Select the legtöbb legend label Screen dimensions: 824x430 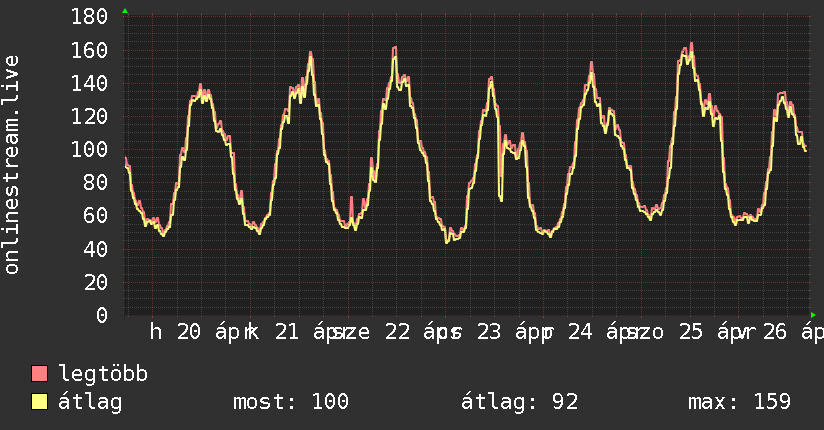click(x=104, y=375)
